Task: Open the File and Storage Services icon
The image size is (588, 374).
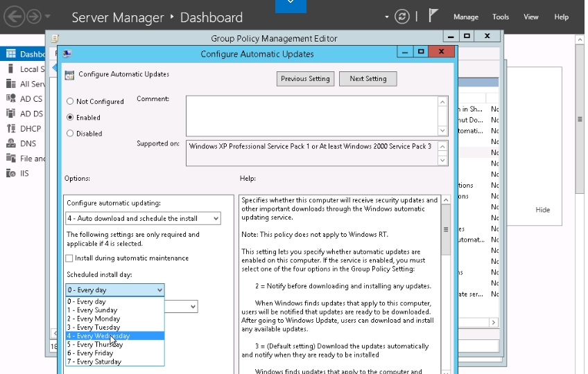Action: (x=11, y=158)
